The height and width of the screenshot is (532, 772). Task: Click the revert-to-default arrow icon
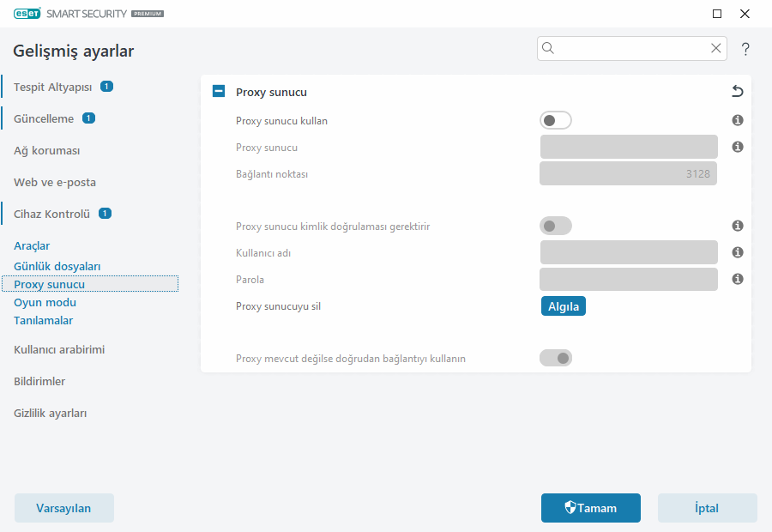click(736, 91)
